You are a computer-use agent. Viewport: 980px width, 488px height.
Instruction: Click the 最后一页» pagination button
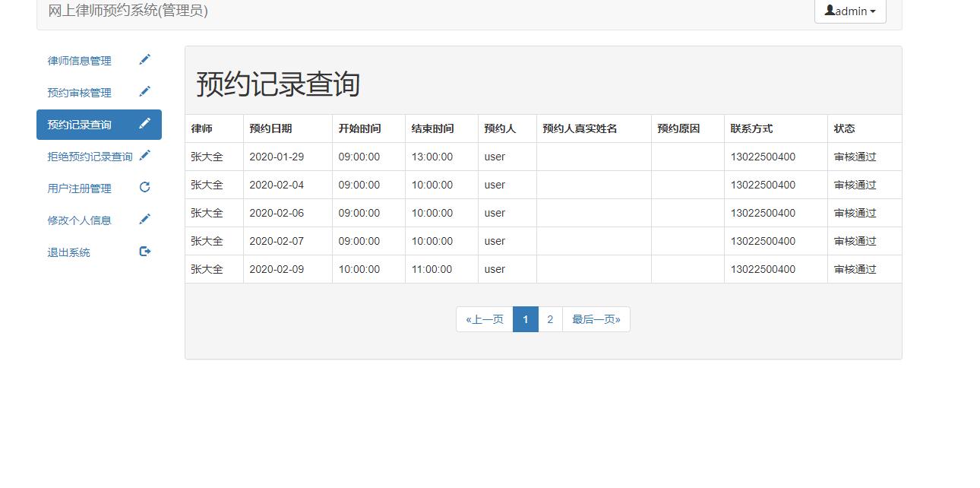point(596,319)
